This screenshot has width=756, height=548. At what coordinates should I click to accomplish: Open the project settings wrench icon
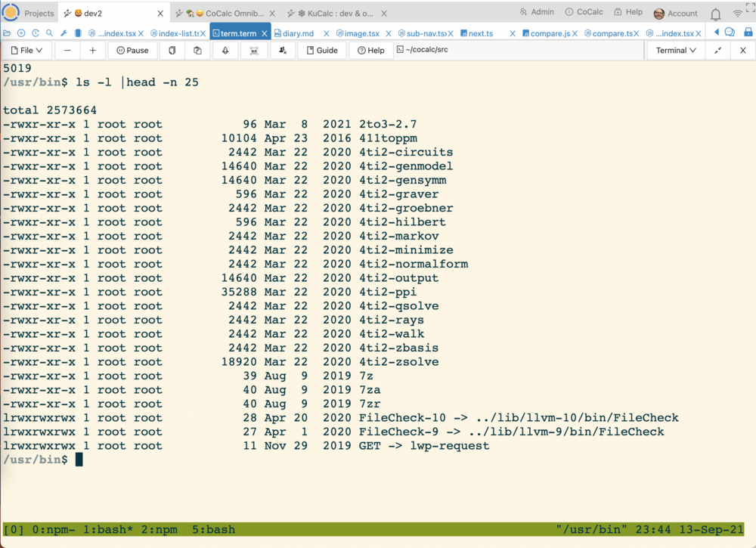point(64,33)
